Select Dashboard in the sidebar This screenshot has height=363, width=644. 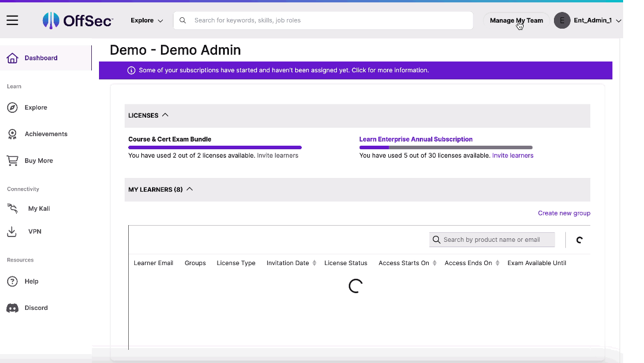(41, 58)
